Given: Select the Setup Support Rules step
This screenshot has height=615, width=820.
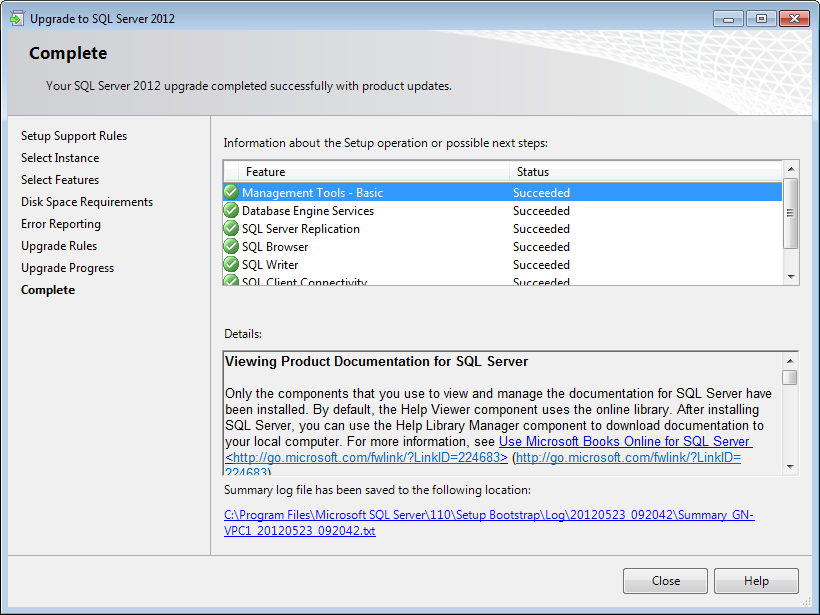Looking at the screenshot, I should click(x=74, y=136).
